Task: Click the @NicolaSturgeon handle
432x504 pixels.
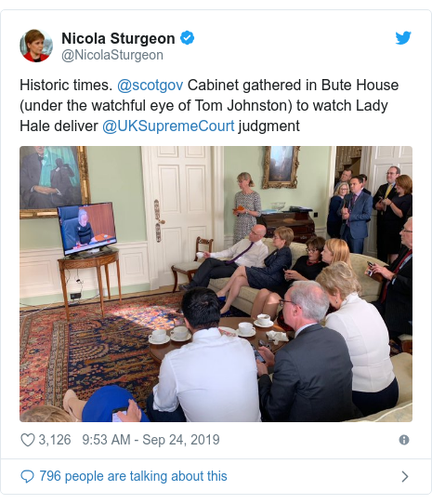Action: 112,55
